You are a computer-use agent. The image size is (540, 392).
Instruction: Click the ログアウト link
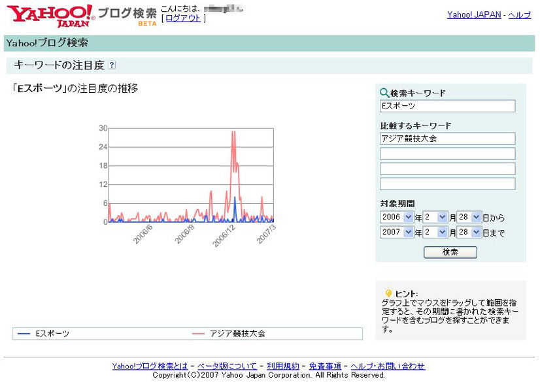(x=183, y=18)
